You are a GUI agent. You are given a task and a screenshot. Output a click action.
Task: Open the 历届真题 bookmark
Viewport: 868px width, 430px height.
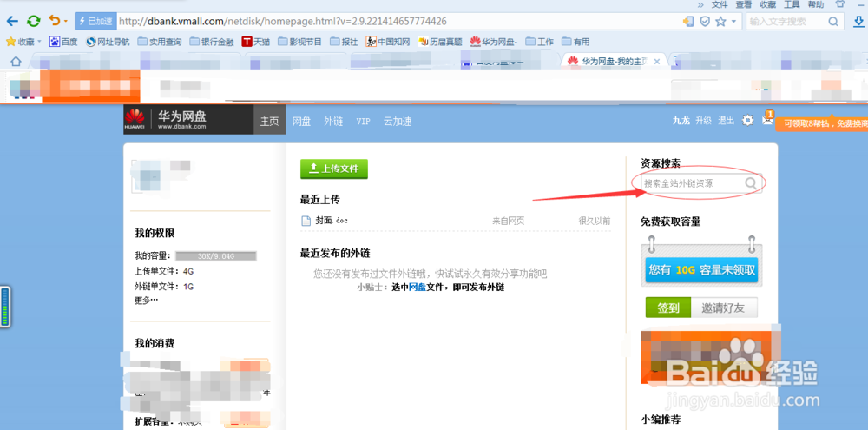click(440, 42)
